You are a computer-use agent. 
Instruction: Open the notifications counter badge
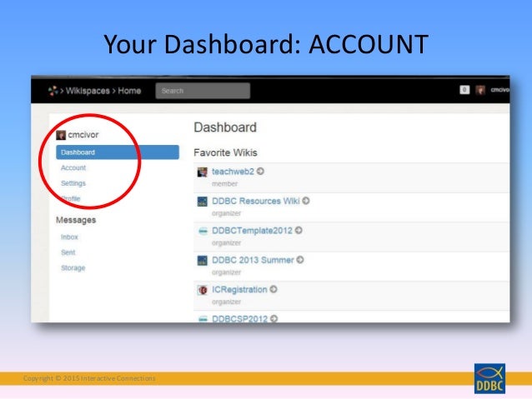(464, 90)
